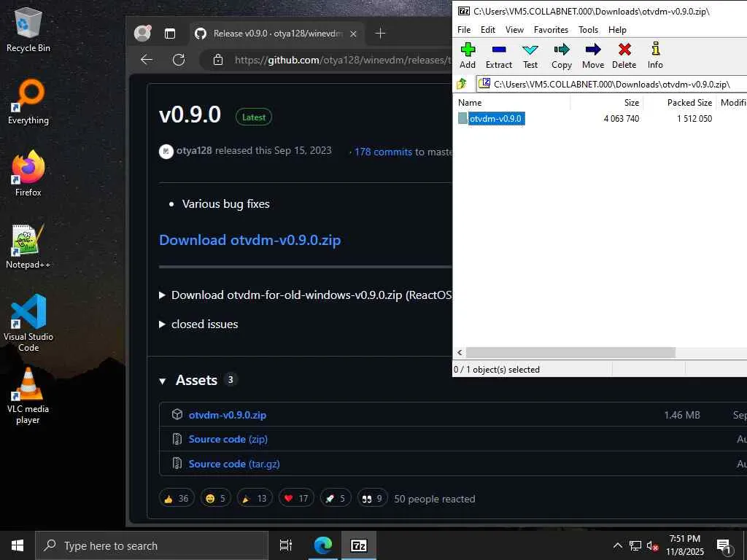747x560 pixels.
Task: Open the Windows Start menu
Action: click(x=18, y=545)
